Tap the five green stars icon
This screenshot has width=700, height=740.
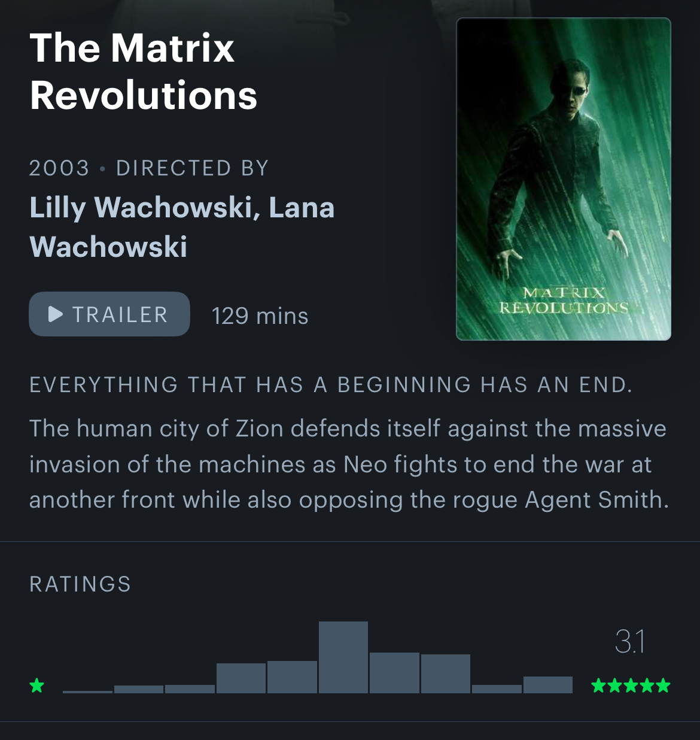(x=631, y=685)
